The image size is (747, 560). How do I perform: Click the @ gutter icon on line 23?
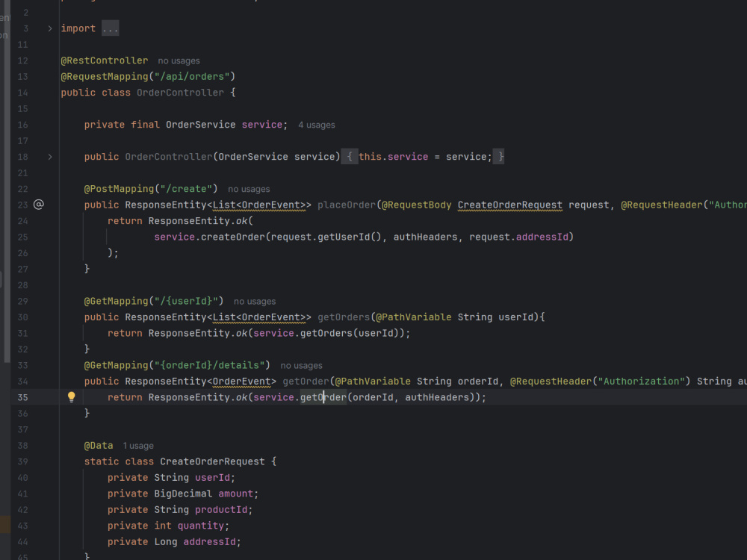click(39, 205)
